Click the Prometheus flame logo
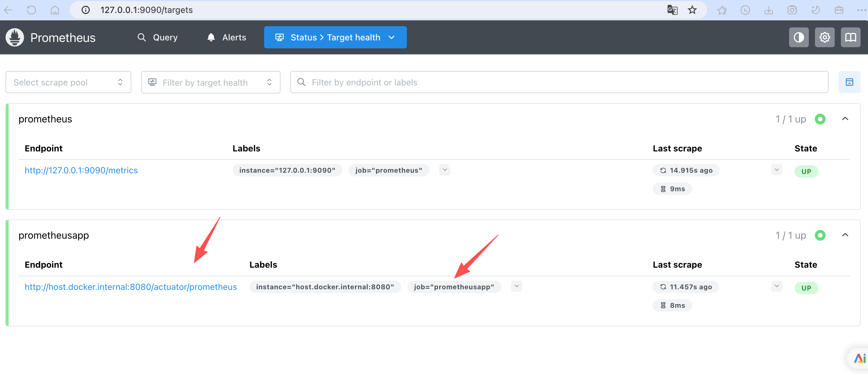 coord(15,37)
